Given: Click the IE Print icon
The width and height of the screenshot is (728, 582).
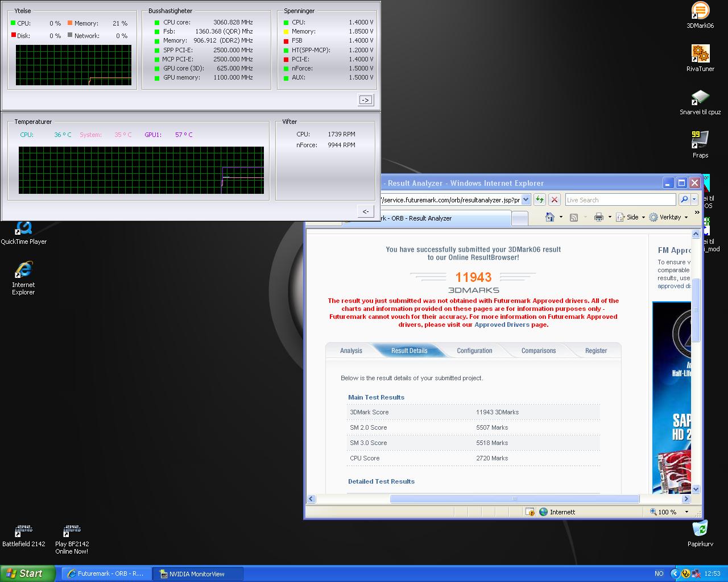Looking at the screenshot, I should pos(598,217).
